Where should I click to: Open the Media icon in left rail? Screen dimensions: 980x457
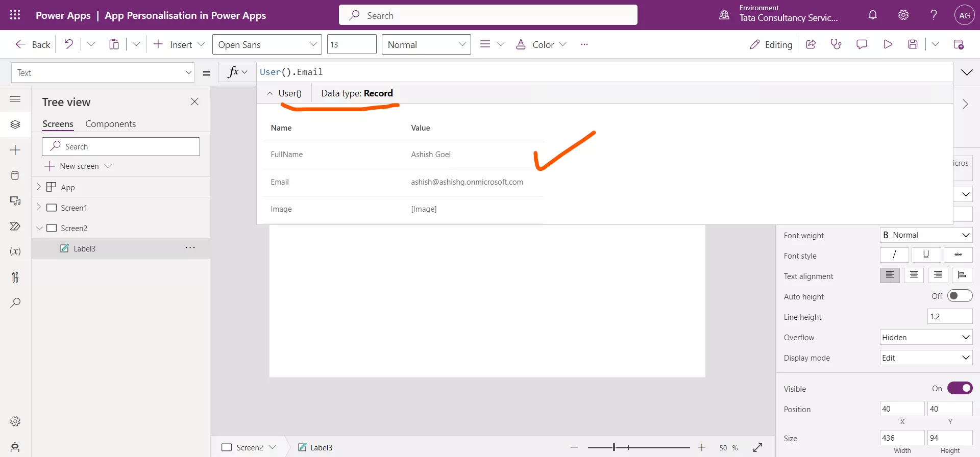click(15, 201)
